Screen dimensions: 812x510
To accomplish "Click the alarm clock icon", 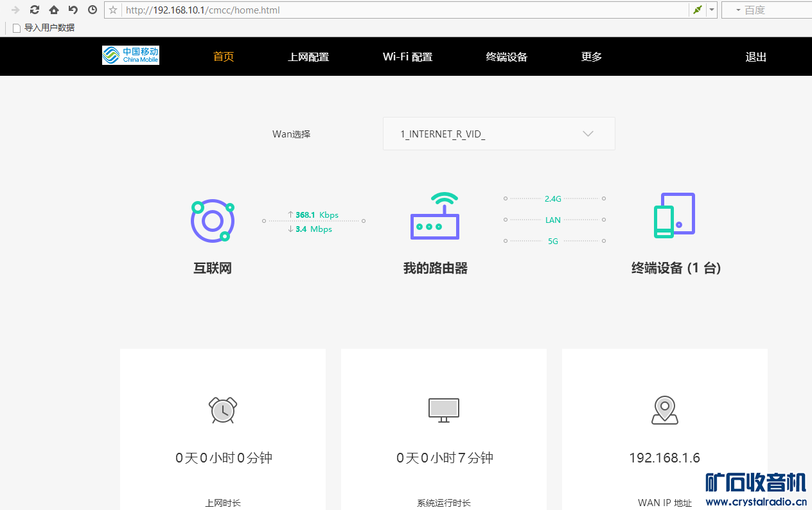I will 223,409.
